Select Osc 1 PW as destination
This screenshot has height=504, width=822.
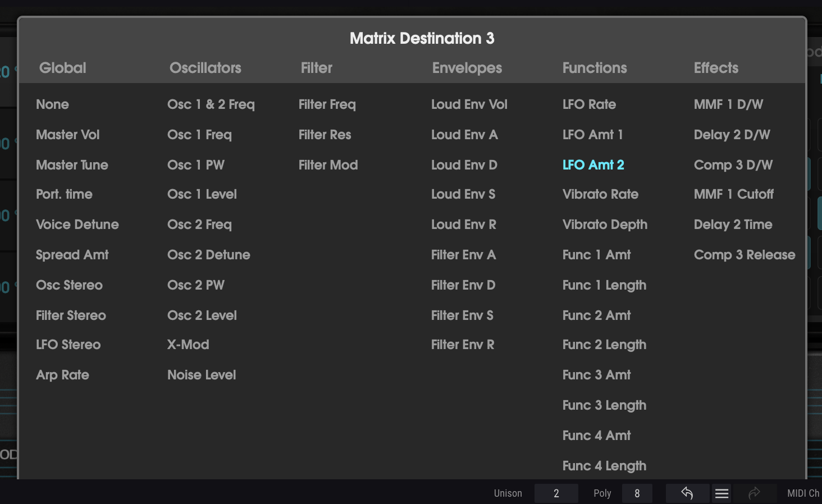195,164
